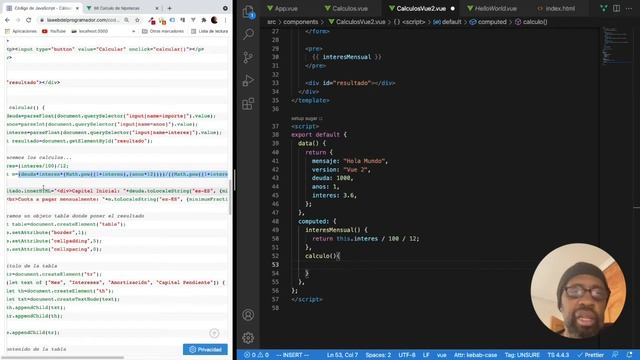Click the feedback icon in the status bar

tap(616, 355)
